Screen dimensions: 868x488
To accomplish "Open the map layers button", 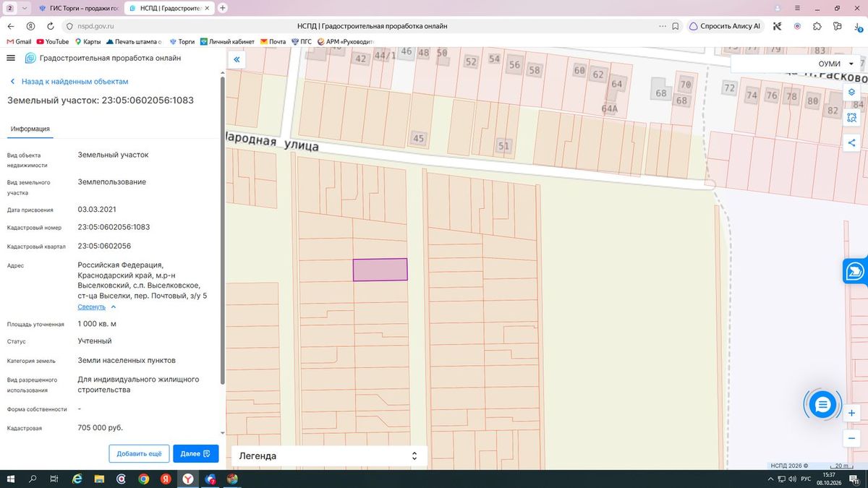I will (851, 93).
